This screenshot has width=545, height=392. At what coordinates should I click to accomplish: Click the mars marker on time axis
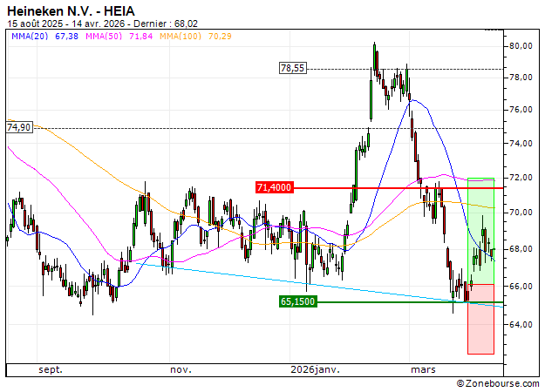tap(423, 369)
